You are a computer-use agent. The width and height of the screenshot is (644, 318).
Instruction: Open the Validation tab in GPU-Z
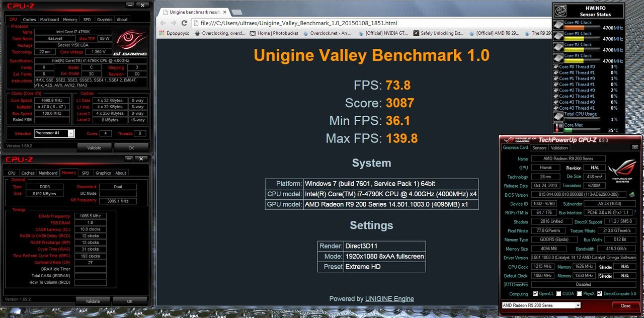click(x=559, y=148)
